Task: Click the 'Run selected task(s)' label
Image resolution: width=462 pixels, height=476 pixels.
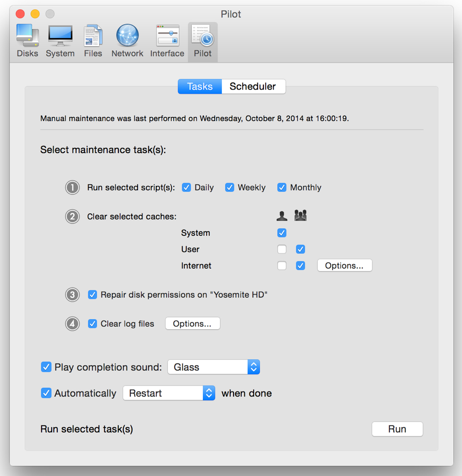Action: point(86,429)
